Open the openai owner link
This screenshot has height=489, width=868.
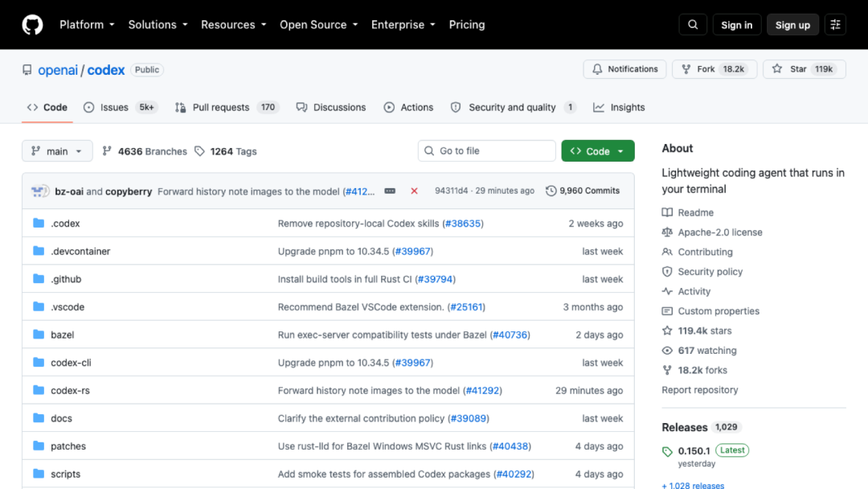pyautogui.click(x=58, y=70)
